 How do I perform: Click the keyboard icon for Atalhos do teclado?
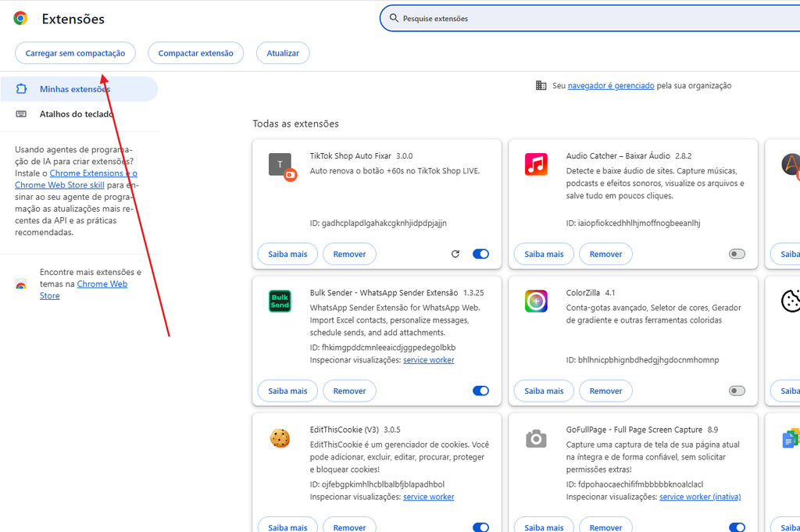[x=21, y=114]
